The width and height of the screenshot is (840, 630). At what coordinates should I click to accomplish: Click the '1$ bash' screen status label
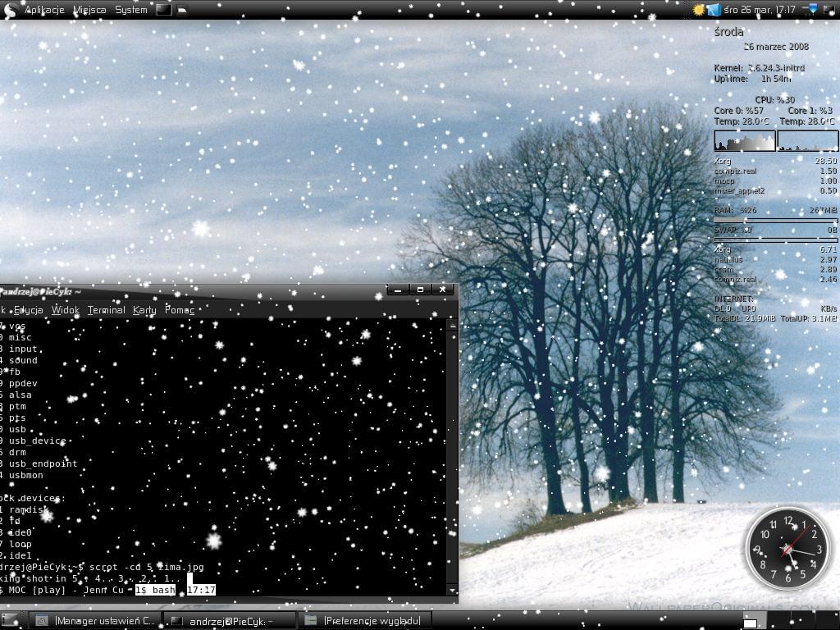point(155,590)
